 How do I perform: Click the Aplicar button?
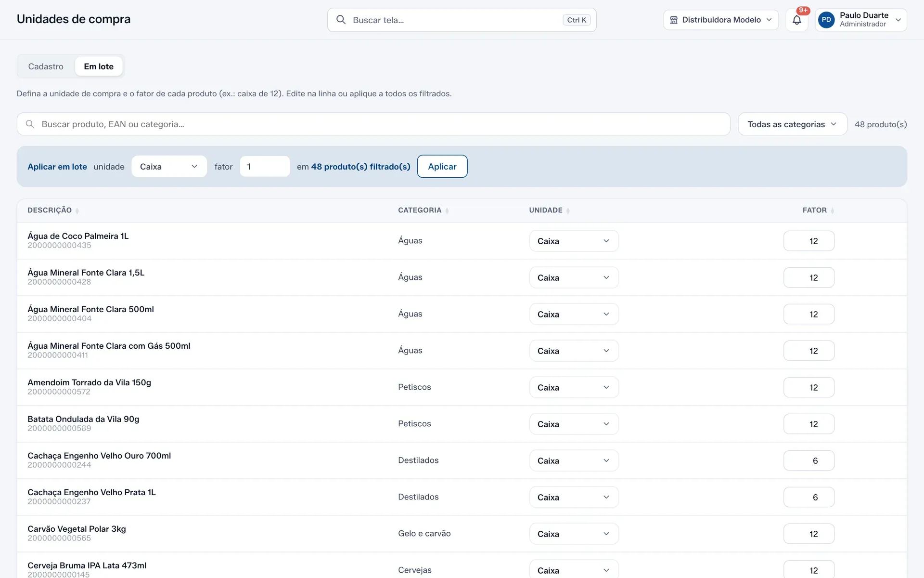(x=442, y=167)
